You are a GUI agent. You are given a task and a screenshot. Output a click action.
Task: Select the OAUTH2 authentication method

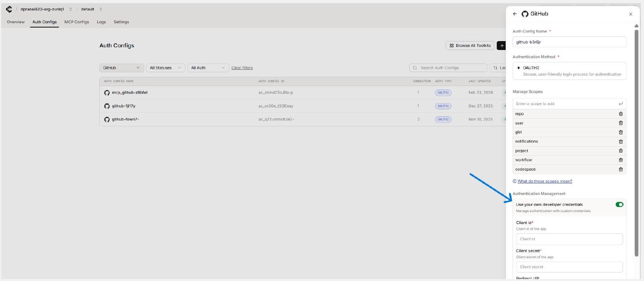click(569, 71)
